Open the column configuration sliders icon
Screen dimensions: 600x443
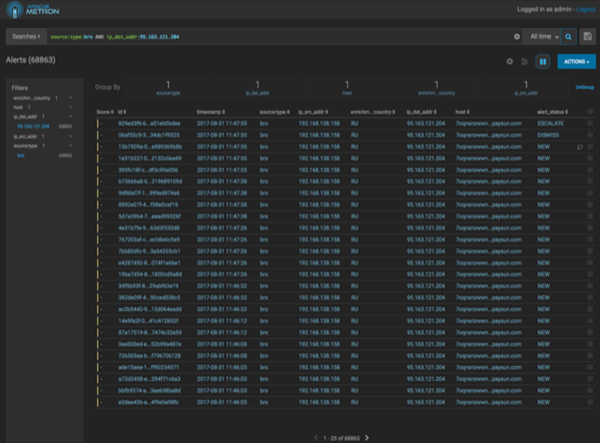tap(525, 61)
